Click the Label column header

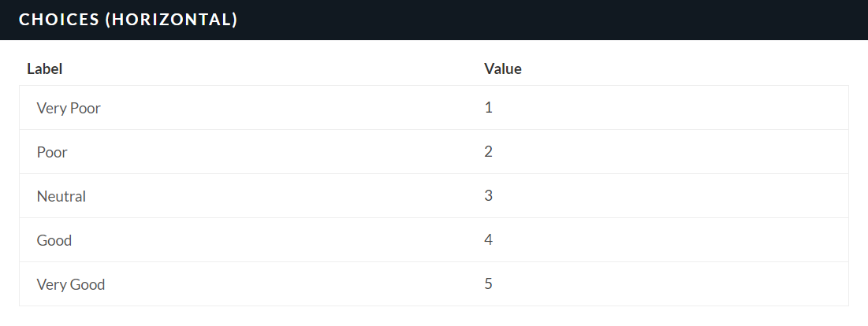tap(45, 69)
